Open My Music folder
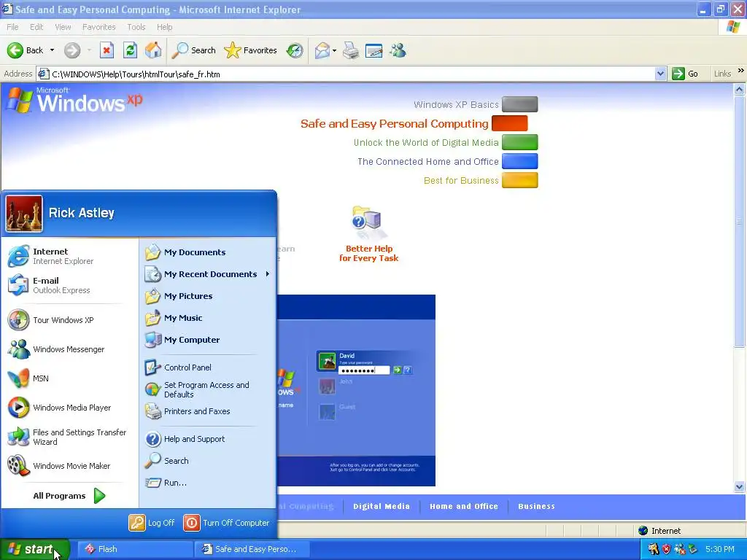Image resolution: width=747 pixels, height=560 pixels. click(x=208, y=318)
